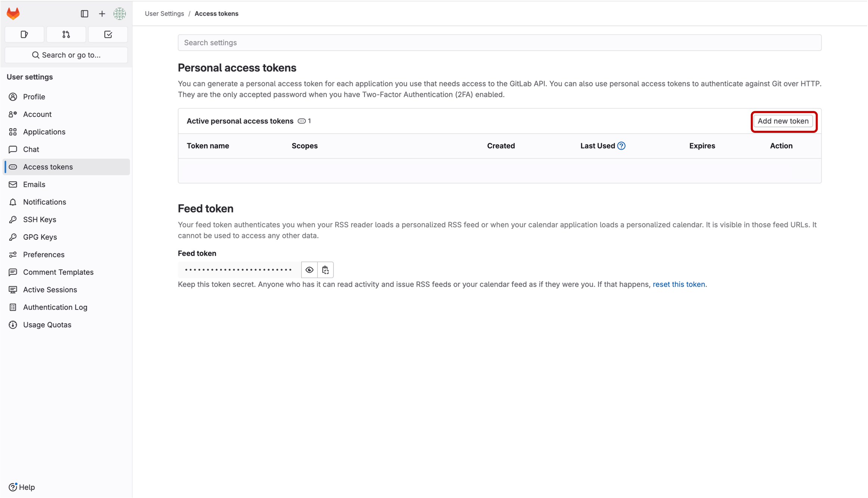Click the Search settings field

[499, 43]
